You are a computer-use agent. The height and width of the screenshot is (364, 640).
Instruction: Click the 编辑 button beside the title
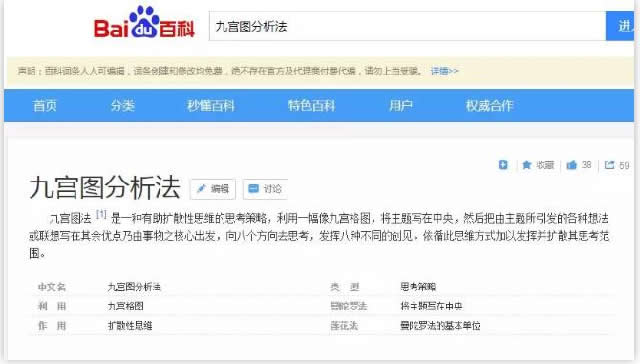pos(213,189)
